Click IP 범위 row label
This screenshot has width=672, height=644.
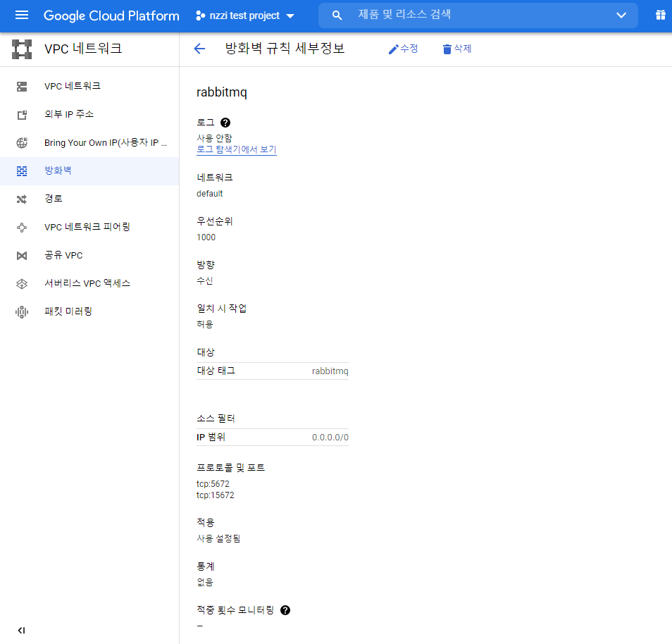(x=211, y=438)
